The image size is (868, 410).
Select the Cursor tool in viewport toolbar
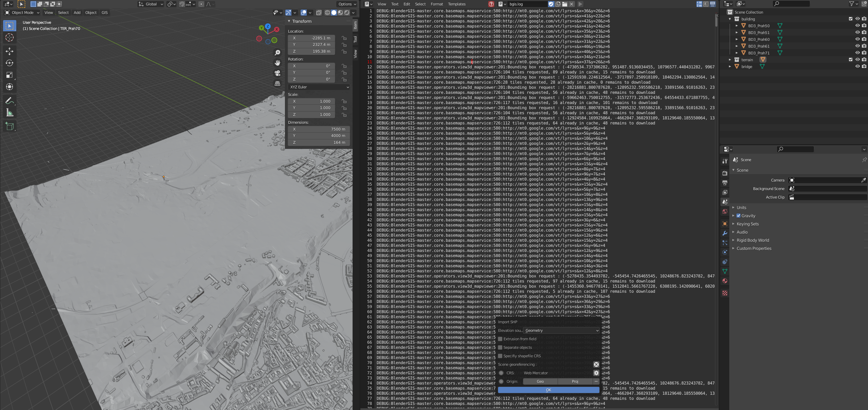pyautogui.click(x=10, y=37)
